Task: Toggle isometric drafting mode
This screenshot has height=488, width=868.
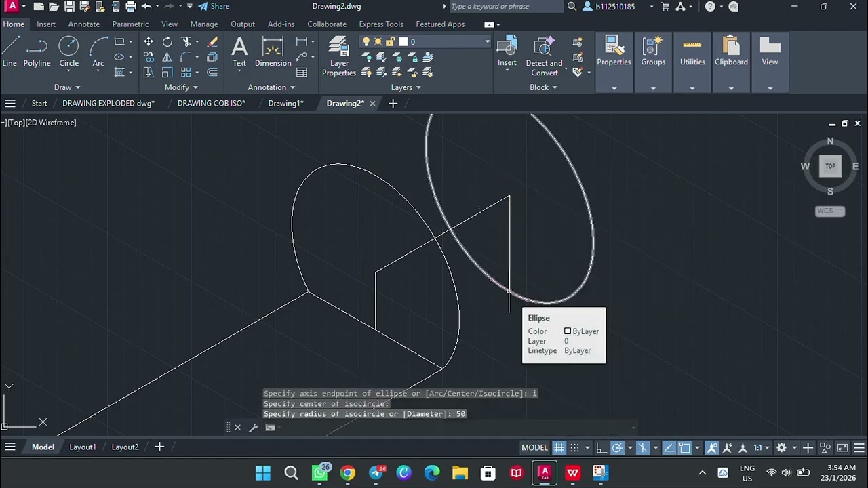Action: (x=643, y=447)
